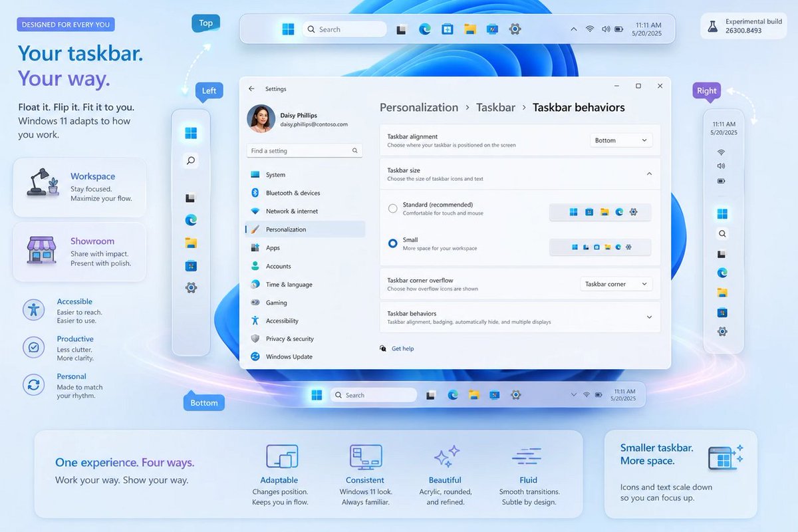Open Start on the left taskbar
Image resolution: width=798 pixels, height=532 pixels.
pos(191,133)
